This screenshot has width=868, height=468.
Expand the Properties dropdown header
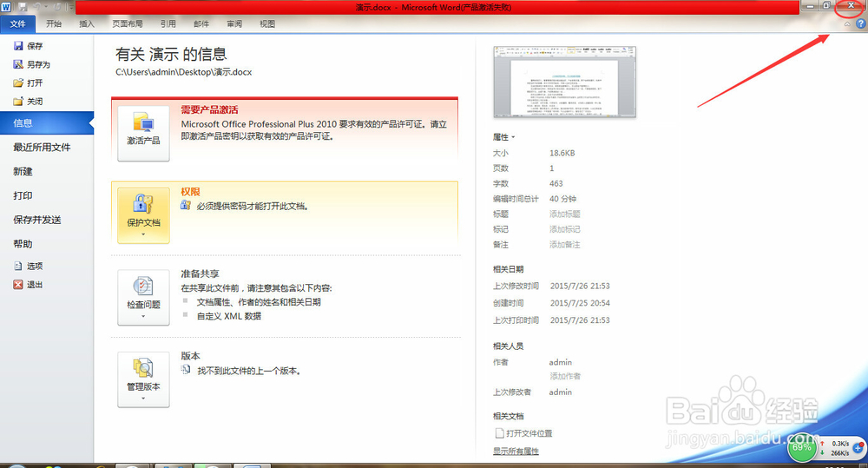click(503, 137)
